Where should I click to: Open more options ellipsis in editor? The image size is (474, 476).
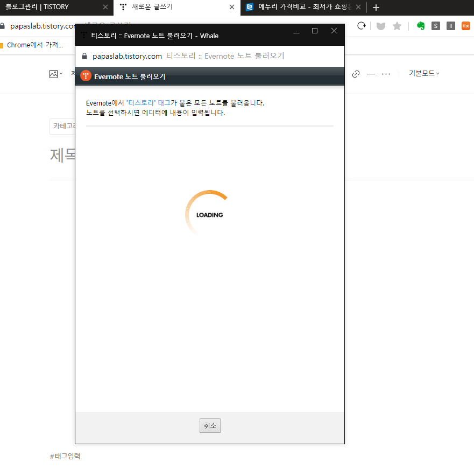[x=386, y=74]
